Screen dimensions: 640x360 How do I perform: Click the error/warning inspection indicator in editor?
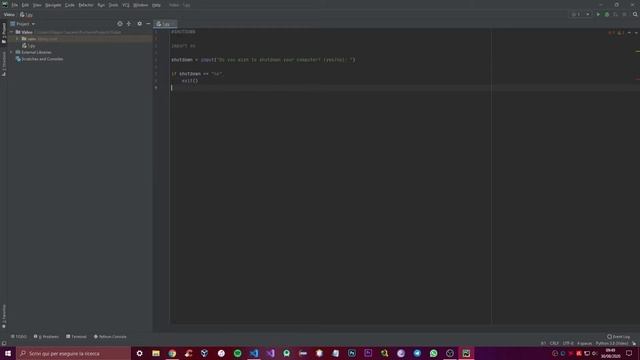(617, 33)
